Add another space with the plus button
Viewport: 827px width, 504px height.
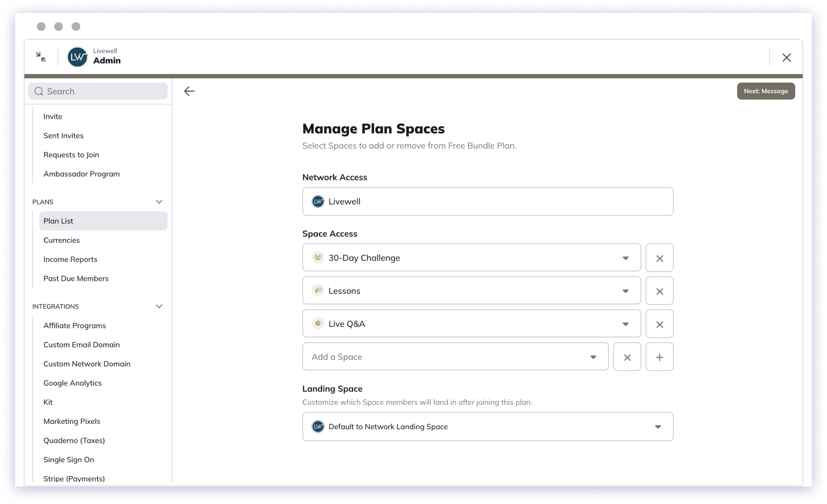point(659,357)
